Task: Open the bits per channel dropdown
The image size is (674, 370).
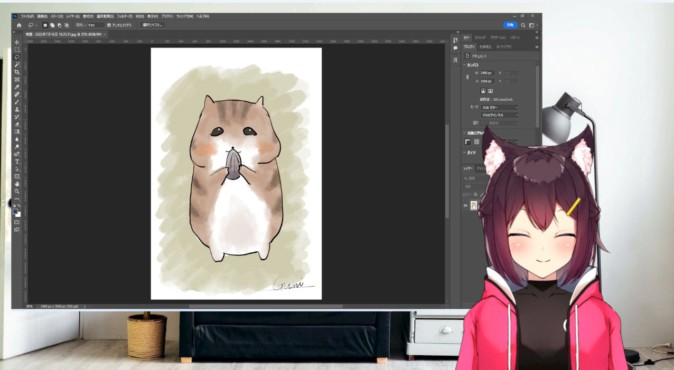Action: coord(499,115)
